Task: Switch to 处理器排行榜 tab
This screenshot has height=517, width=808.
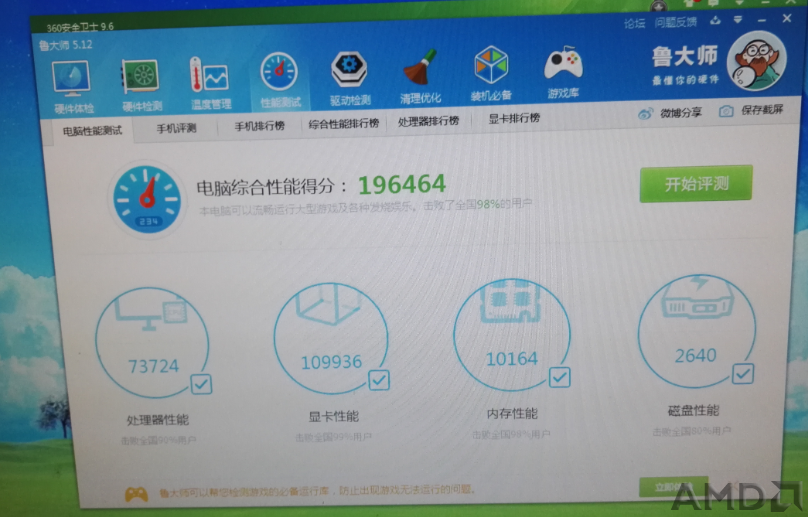Action: coord(428,121)
